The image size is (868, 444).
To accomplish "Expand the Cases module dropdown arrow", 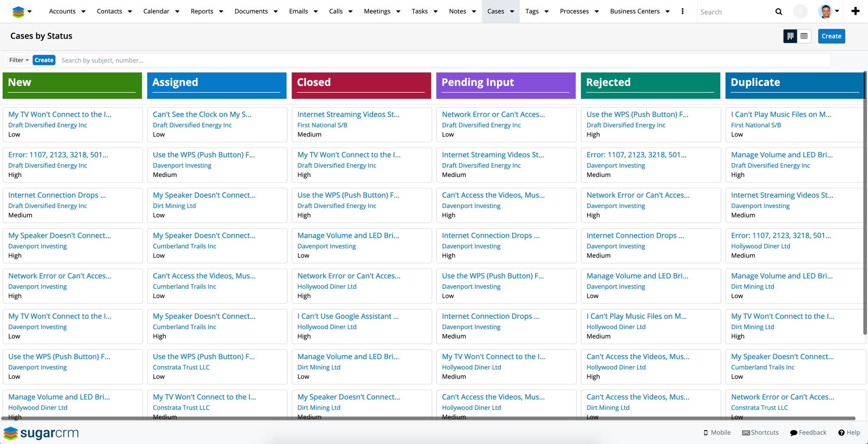I will tap(512, 12).
